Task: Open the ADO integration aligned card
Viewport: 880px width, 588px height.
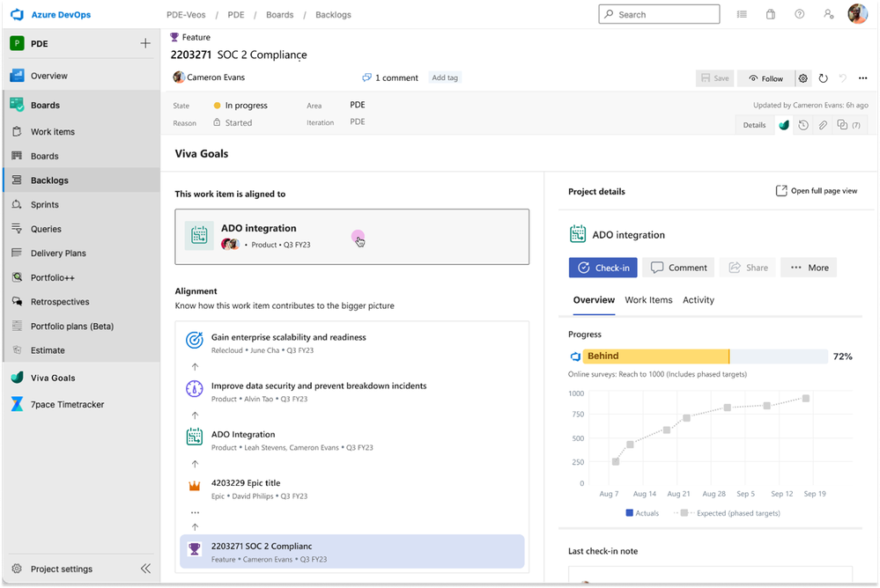Action: pos(351,236)
